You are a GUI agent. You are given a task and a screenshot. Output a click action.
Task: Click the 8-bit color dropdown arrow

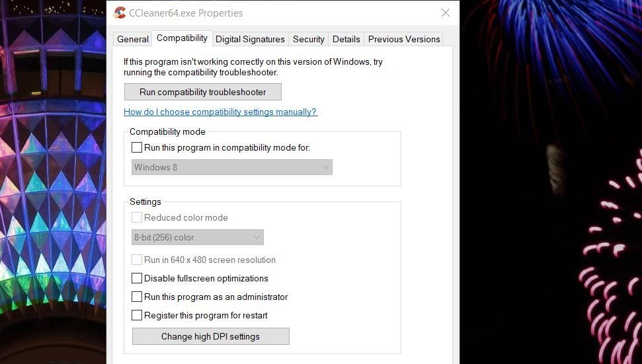coord(257,237)
